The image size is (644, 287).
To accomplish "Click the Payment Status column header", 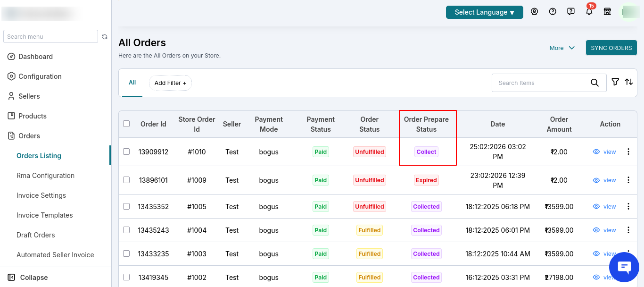I will point(321,124).
